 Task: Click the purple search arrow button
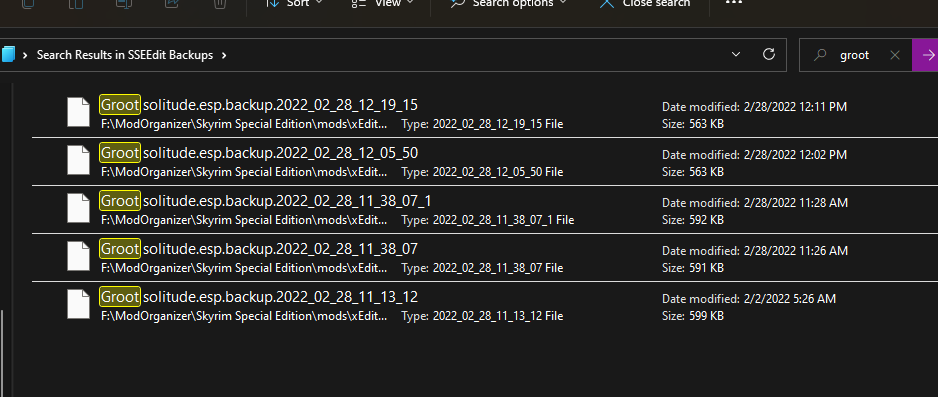click(927, 55)
